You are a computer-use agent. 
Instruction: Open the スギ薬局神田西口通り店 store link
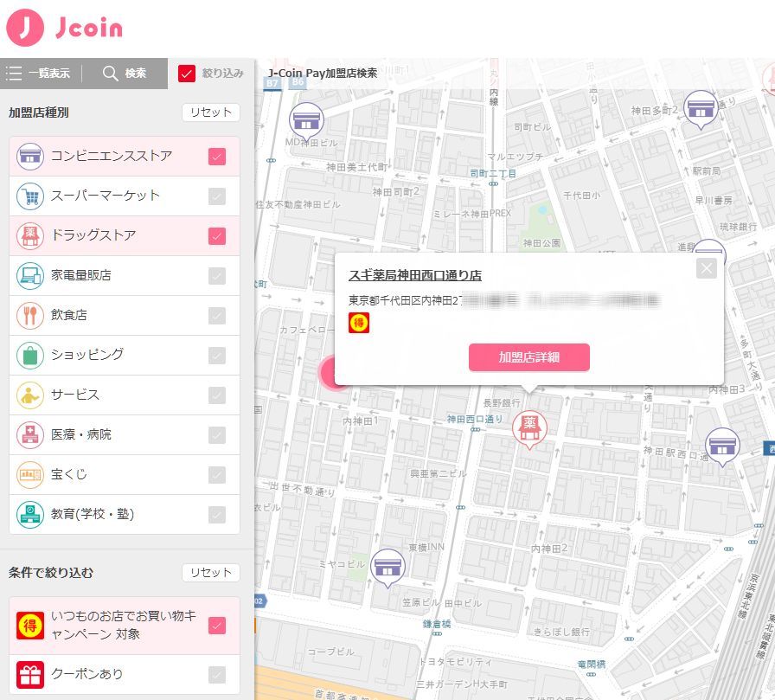(x=415, y=275)
